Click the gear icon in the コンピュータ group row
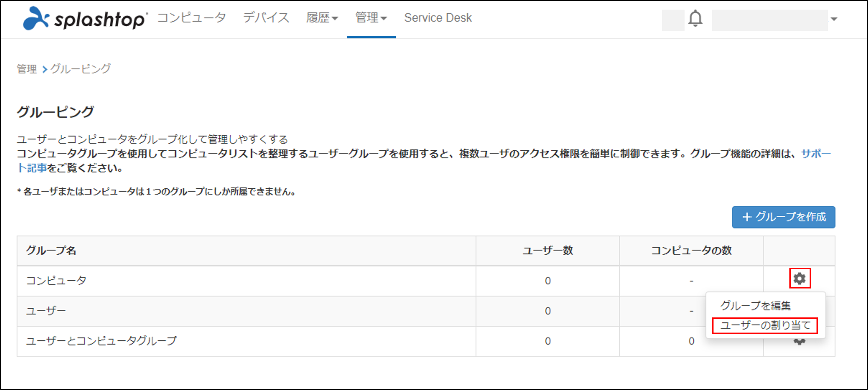The height and width of the screenshot is (390, 868). coord(799,278)
